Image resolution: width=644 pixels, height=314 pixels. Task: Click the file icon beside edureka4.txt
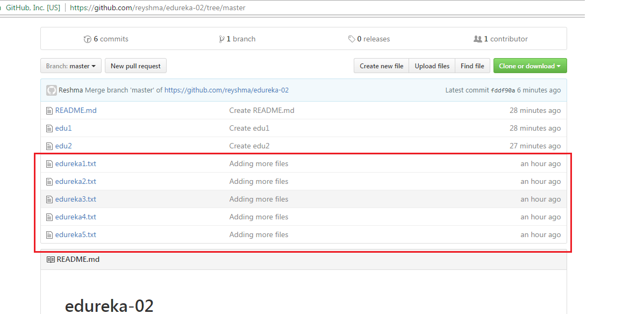click(x=49, y=217)
